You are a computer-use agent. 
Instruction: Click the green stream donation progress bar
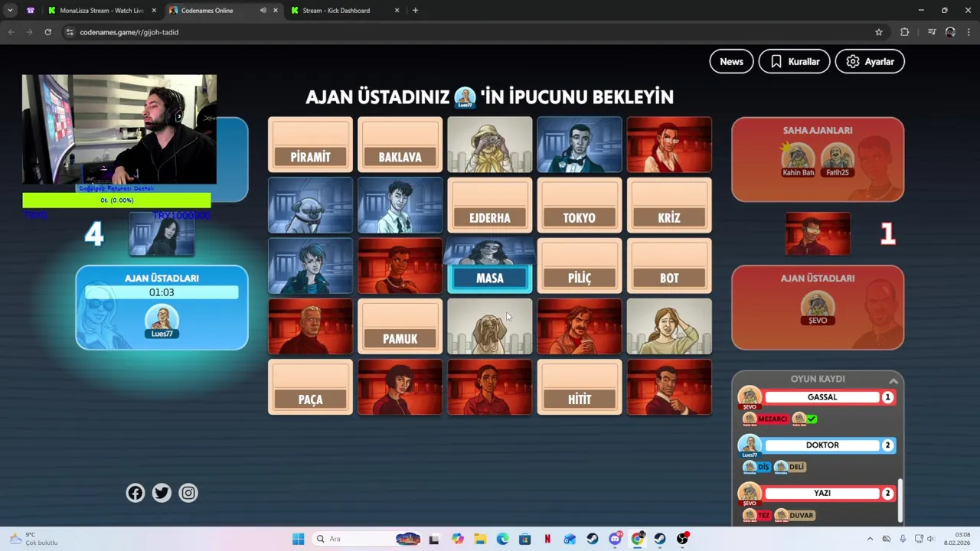116,201
